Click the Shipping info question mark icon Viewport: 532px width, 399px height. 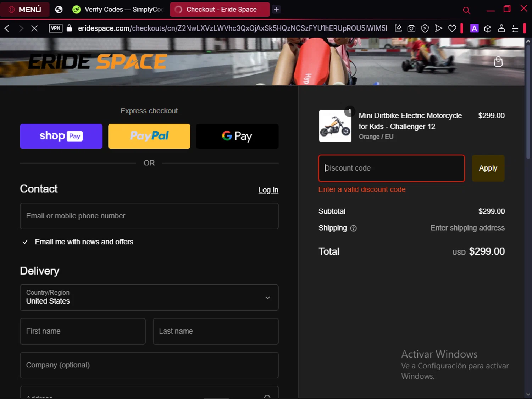click(353, 228)
